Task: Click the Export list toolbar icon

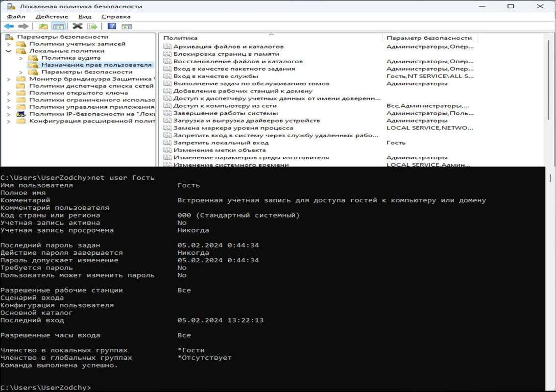Action: coord(92,26)
